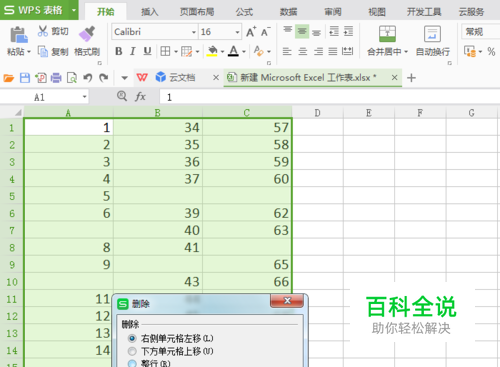Viewport: 500px width, 367px height.
Task: Switch to the 插入 ribbon tab
Action: [149, 12]
